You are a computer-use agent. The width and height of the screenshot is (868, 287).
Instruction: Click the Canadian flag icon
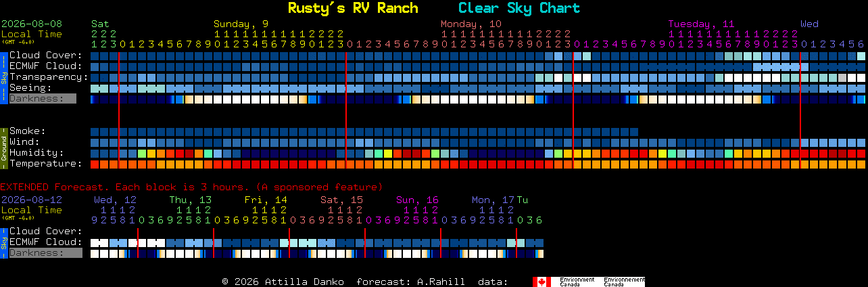542,282
